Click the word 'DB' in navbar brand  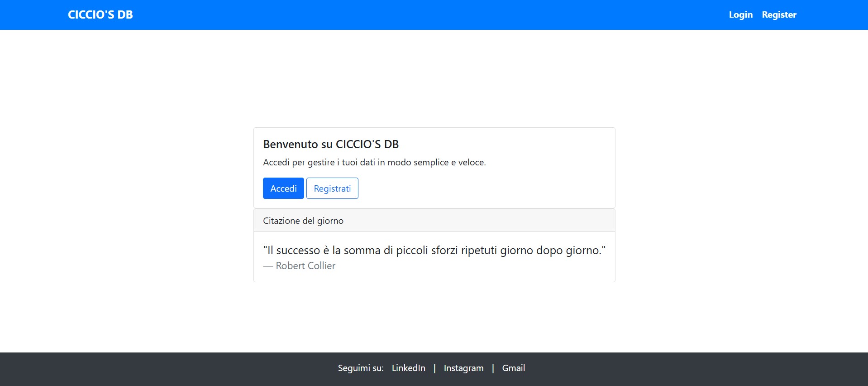coord(125,14)
